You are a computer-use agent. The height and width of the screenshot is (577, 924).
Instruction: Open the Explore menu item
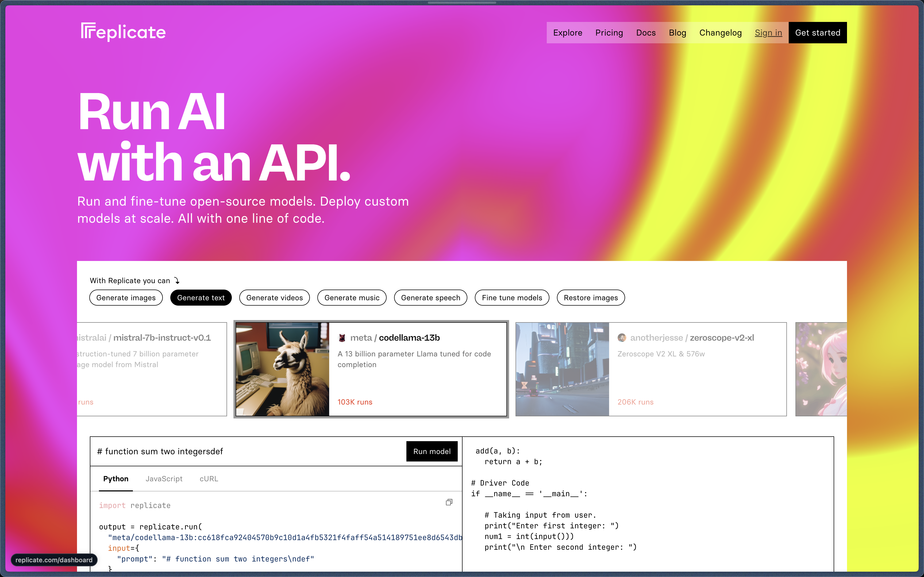click(567, 33)
